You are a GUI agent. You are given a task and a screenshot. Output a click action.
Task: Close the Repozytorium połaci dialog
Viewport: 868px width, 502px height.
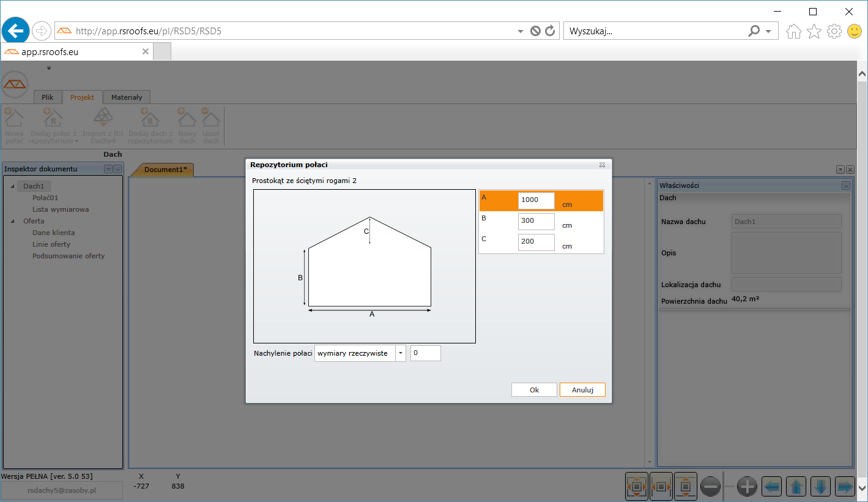(x=602, y=165)
